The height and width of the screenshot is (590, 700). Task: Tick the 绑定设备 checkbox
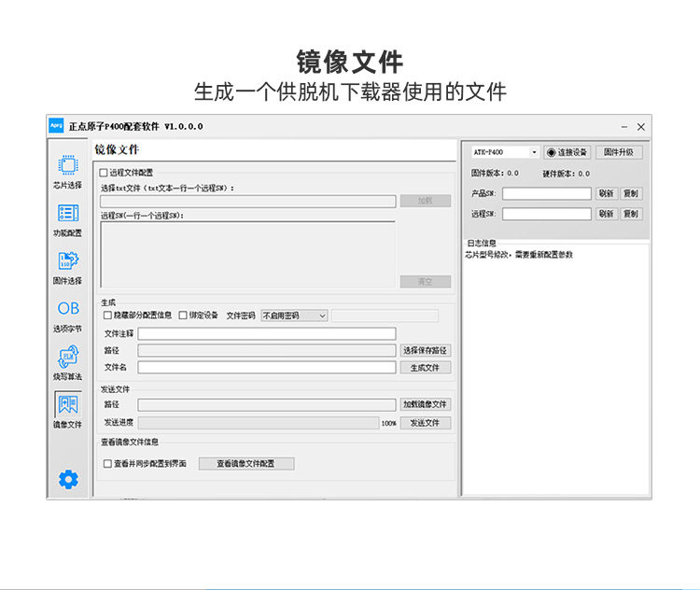[x=183, y=316]
